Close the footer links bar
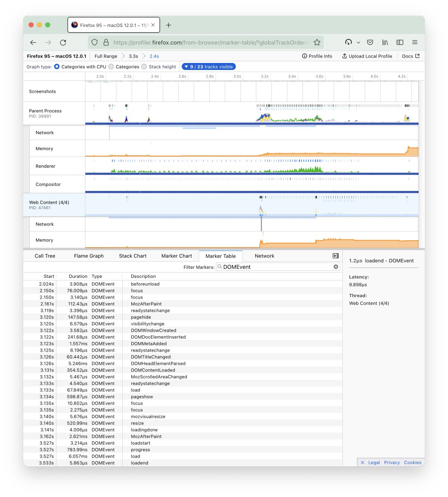 coord(362,463)
